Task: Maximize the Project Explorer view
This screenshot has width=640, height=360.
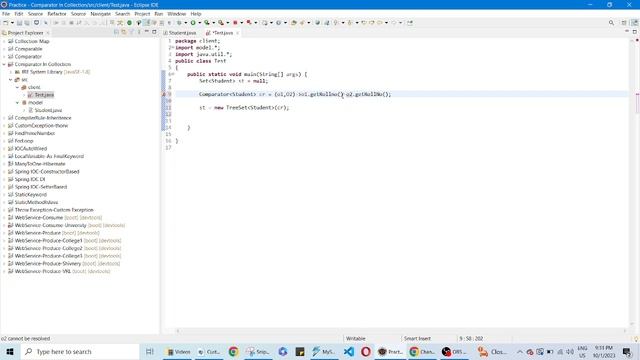Action: tap(154, 32)
